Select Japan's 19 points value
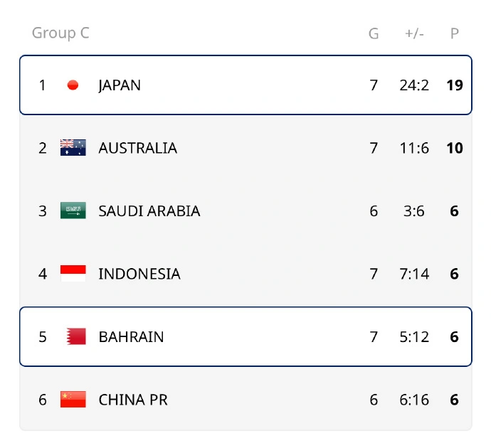Image resolution: width=491 pixels, height=448 pixels. 455,85
